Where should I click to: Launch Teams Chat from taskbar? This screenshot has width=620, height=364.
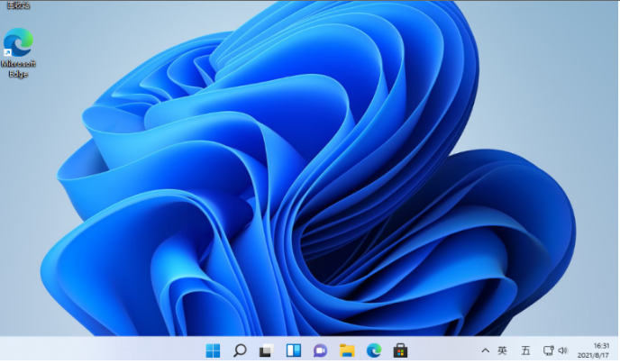point(320,350)
